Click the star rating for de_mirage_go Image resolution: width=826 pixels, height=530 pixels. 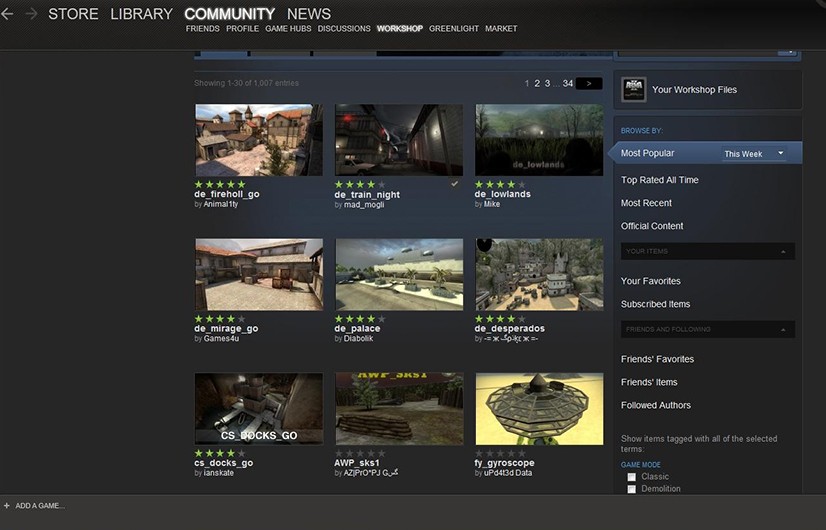(220, 319)
